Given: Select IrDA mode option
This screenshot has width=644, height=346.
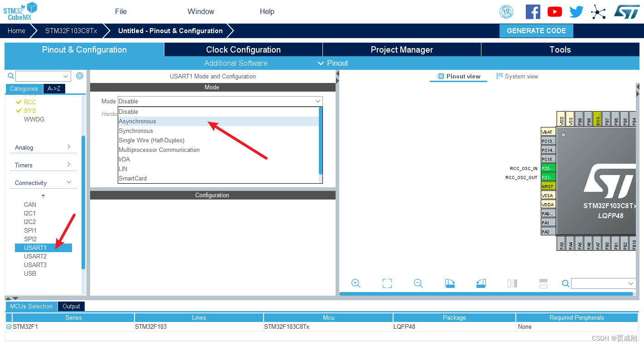Looking at the screenshot, I should click(218, 159).
